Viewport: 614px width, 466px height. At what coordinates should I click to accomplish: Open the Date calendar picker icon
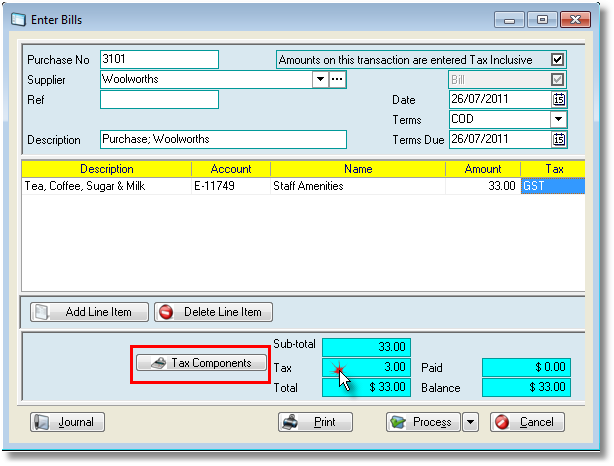pos(559,99)
